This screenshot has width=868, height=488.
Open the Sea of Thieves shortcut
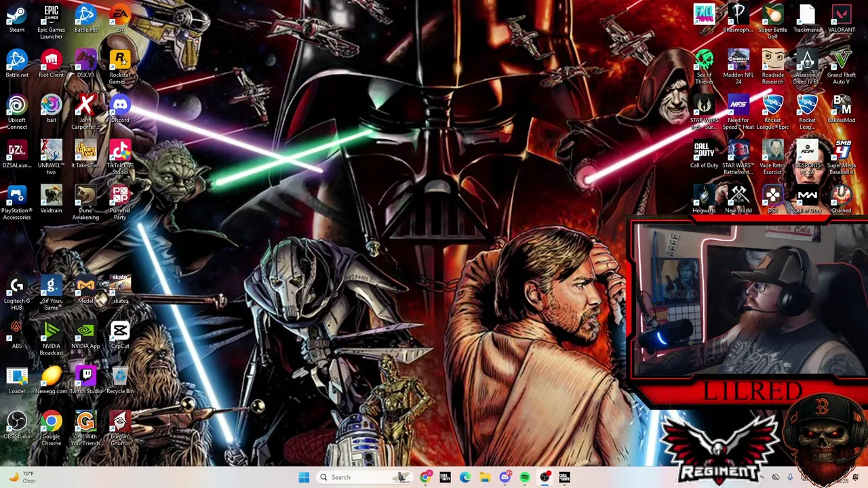click(x=704, y=67)
